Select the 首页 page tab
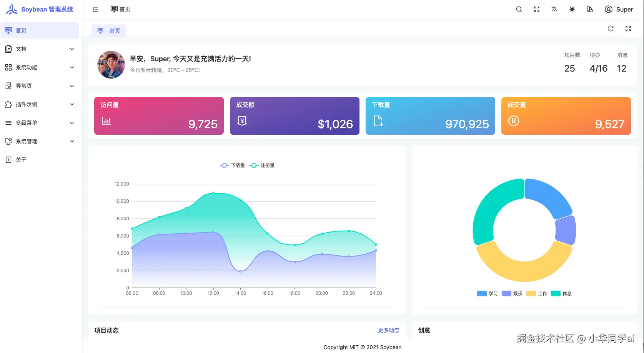This screenshot has width=644, height=353. [x=109, y=31]
